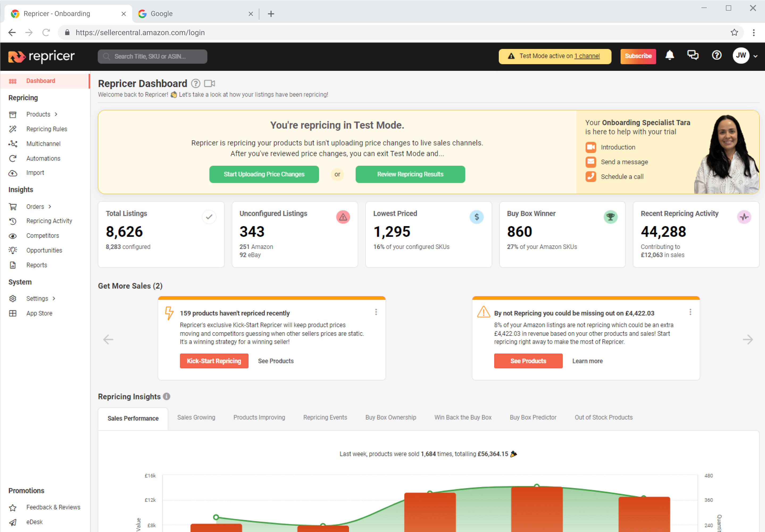Open options menu for 159 products card
The height and width of the screenshot is (532, 765).
pos(376,312)
